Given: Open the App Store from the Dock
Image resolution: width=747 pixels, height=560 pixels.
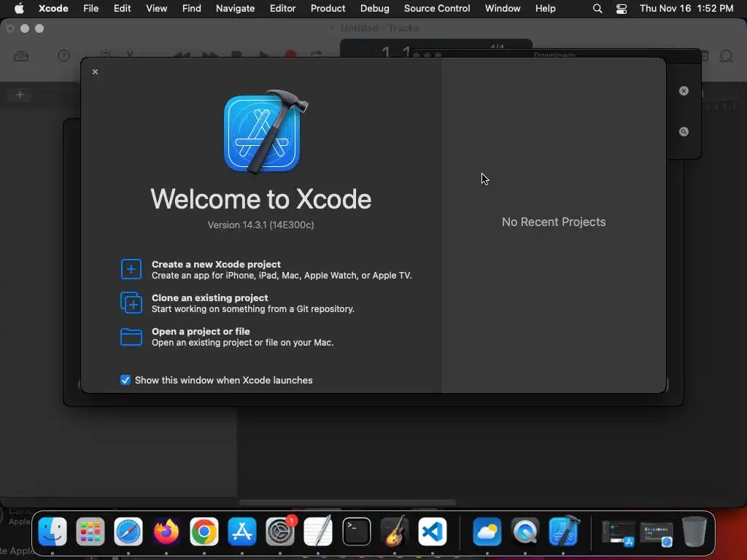Looking at the screenshot, I should 242,532.
